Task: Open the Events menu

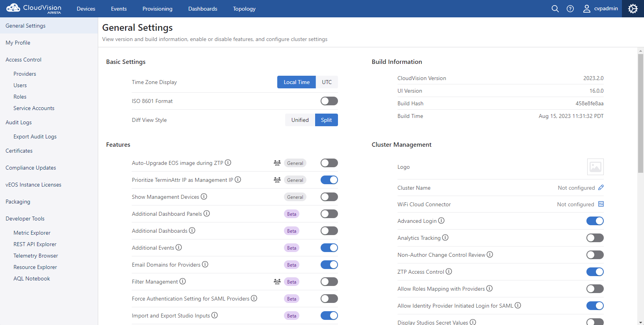Action: [119, 9]
